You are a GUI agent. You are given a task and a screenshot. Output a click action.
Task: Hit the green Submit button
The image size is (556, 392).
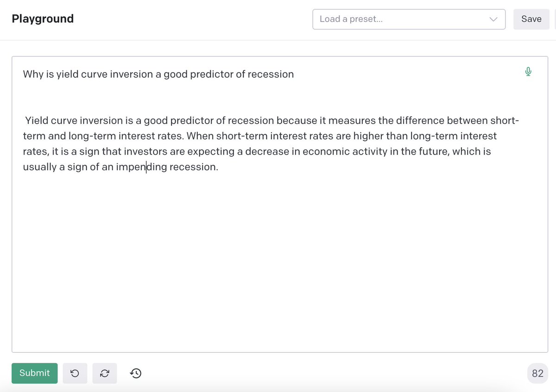point(34,373)
